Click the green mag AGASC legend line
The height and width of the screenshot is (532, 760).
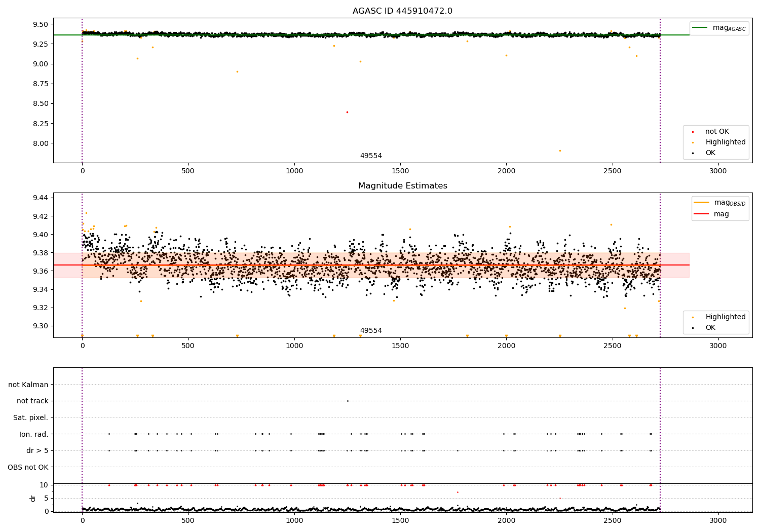700,28
